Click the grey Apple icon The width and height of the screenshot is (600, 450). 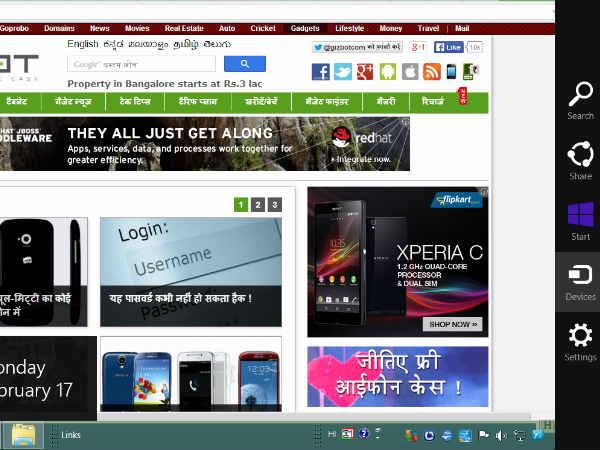[410, 72]
